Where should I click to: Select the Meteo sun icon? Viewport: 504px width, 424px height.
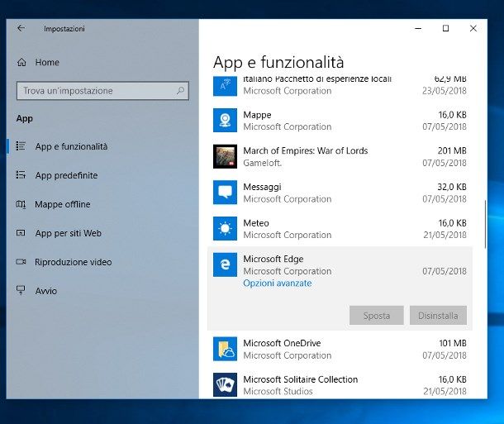tap(225, 229)
